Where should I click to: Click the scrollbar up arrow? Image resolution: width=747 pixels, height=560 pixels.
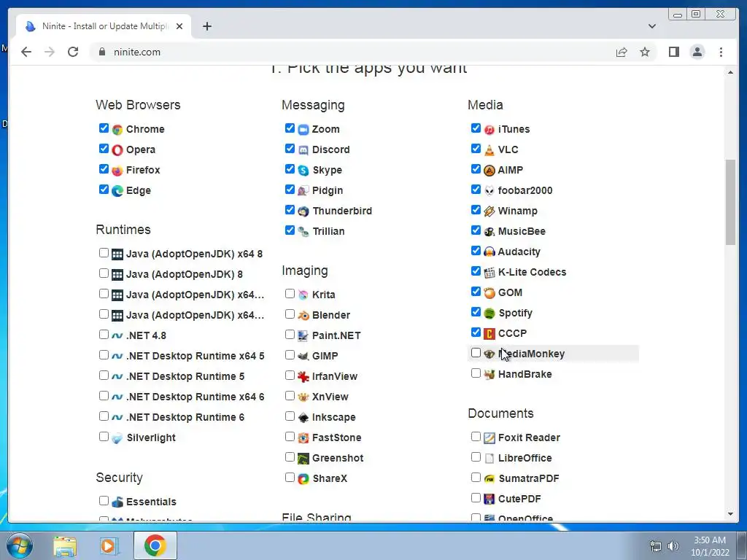(730, 72)
